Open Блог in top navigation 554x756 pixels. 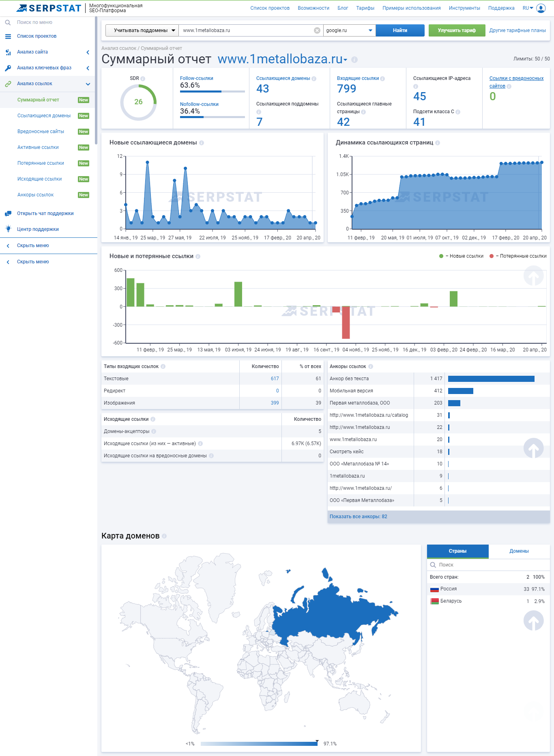(x=343, y=8)
